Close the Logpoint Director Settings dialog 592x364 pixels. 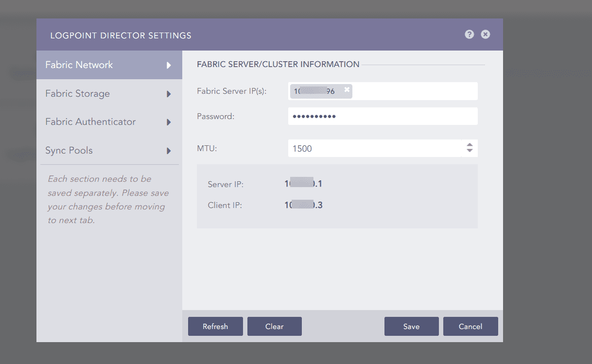coord(485,34)
